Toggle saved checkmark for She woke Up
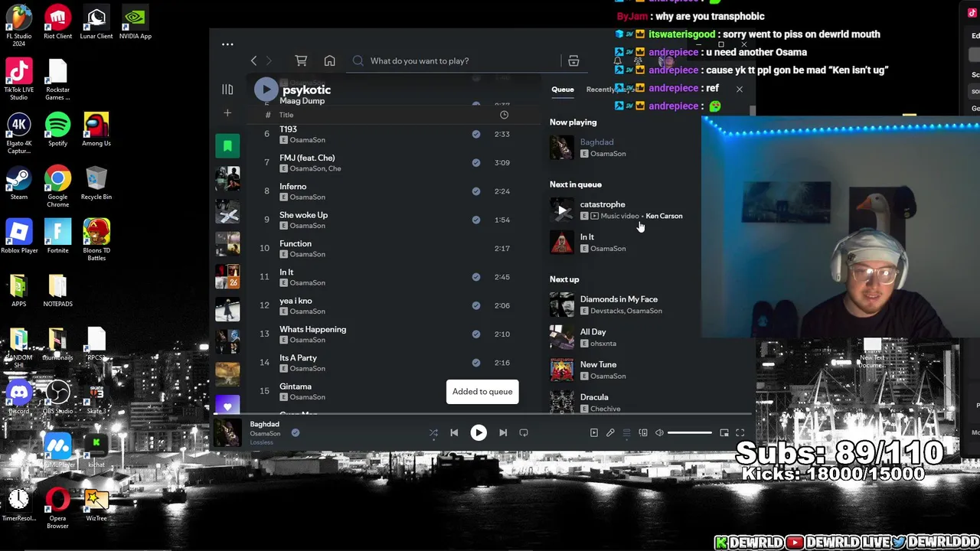 click(x=476, y=220)
